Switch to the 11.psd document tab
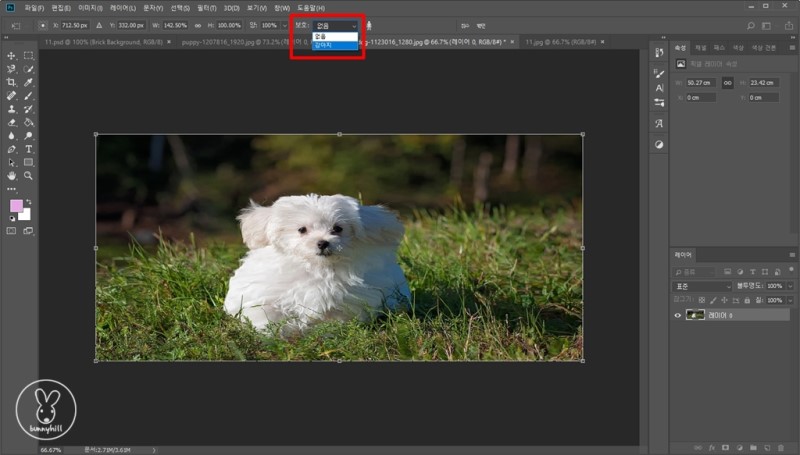Viewport: 800px width, 455px height. [x=74, y=43]
